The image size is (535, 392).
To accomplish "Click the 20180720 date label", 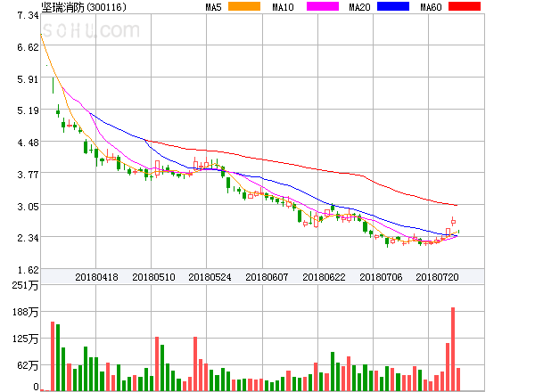I will click(437, 277).
